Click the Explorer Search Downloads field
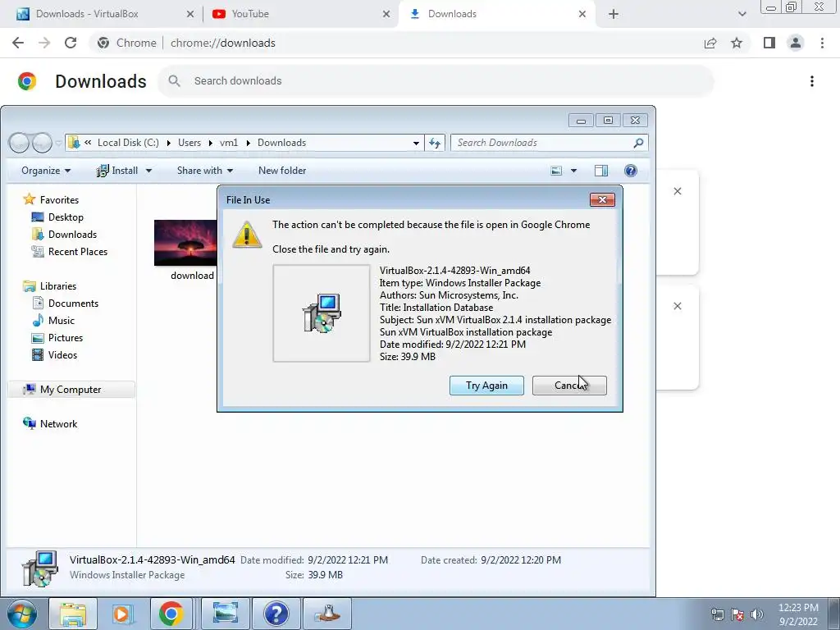The image size is (840, 630). (x=549, y=143)
